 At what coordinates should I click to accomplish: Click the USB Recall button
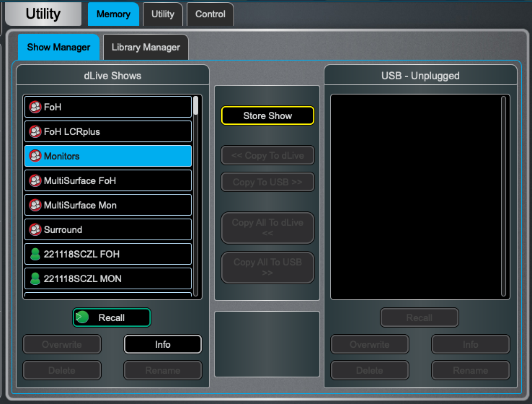click(419, 317)
